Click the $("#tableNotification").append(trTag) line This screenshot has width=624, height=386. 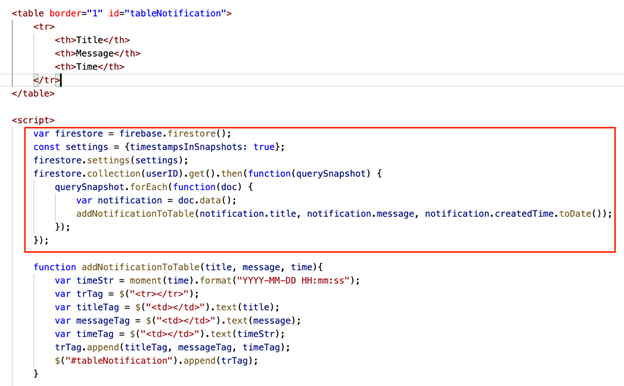pyautogui.click(x=156, y=361)
